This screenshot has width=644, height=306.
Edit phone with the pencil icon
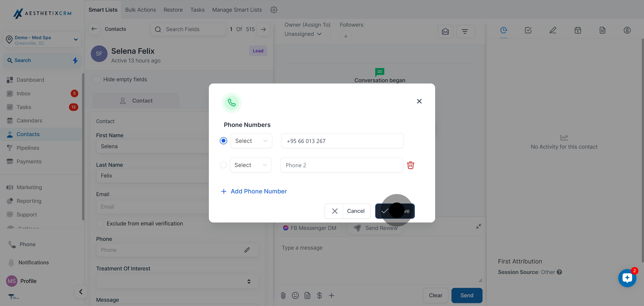[247, 250]
